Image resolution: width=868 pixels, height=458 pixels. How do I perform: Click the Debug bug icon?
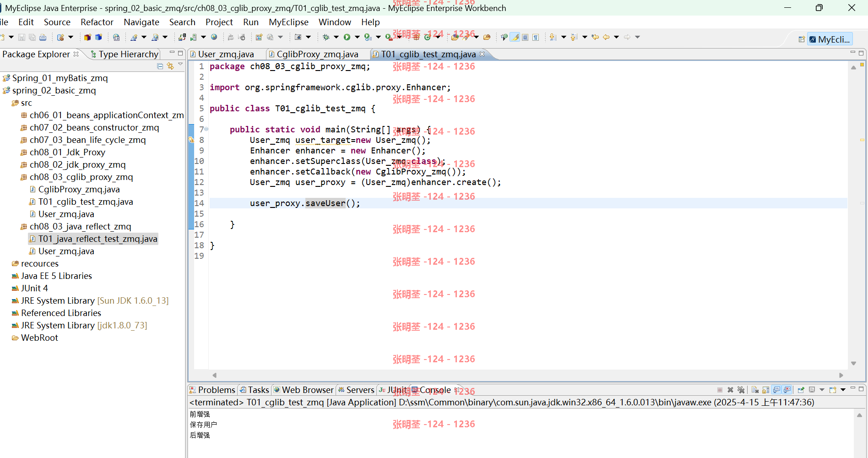(326, 37)
